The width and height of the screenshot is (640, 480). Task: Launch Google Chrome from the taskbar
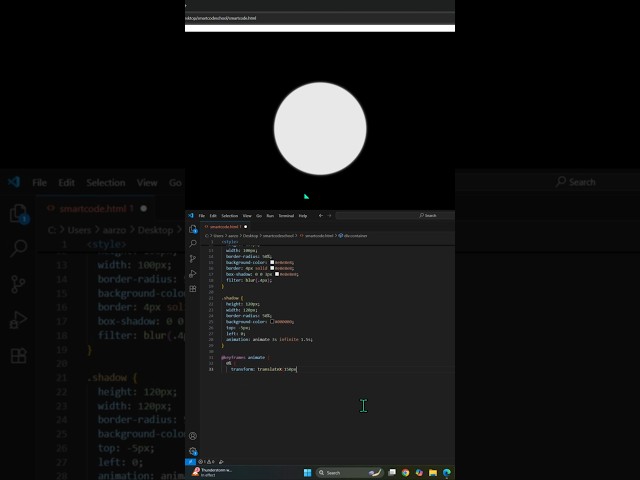[x=405, y=473]
